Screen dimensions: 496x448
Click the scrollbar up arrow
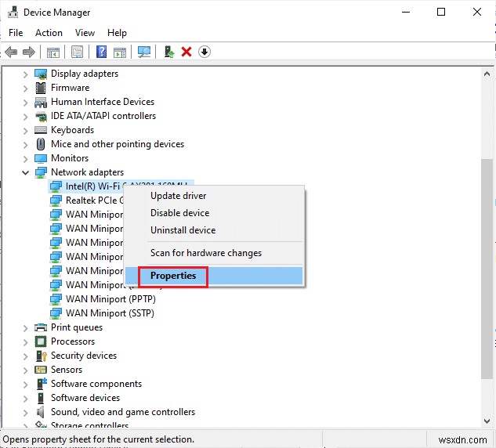coord(487,74)
